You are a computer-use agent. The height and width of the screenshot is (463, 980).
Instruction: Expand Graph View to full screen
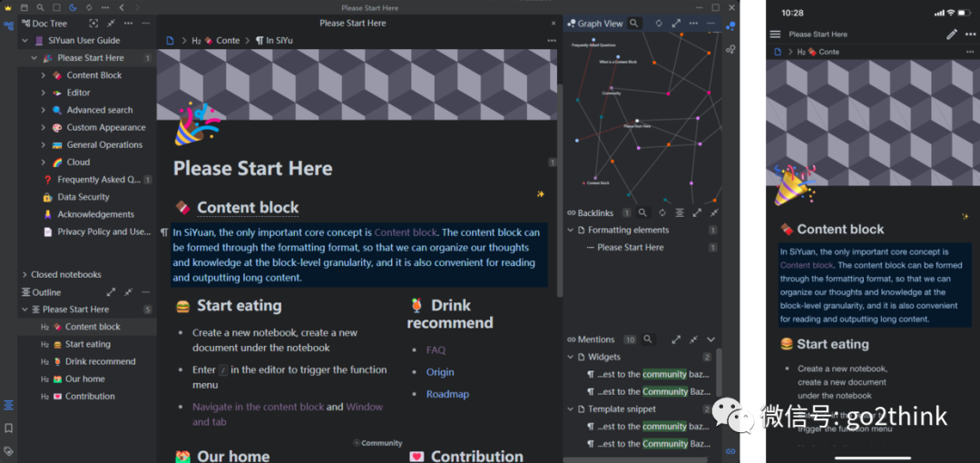676,24
